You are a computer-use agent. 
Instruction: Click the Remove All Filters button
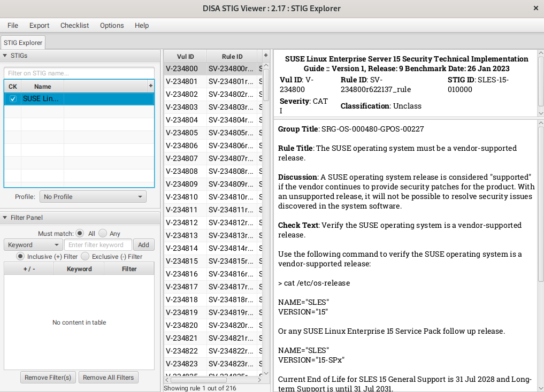click(109, 378)
